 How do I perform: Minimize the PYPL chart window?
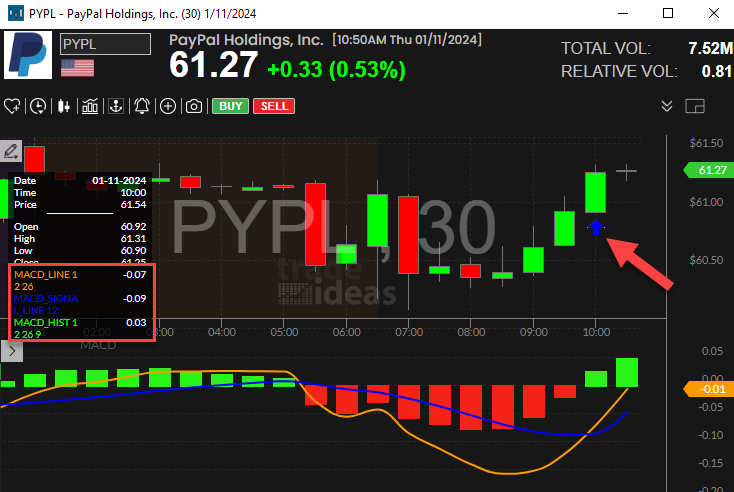pyautogui.click(x=623, y=13)
